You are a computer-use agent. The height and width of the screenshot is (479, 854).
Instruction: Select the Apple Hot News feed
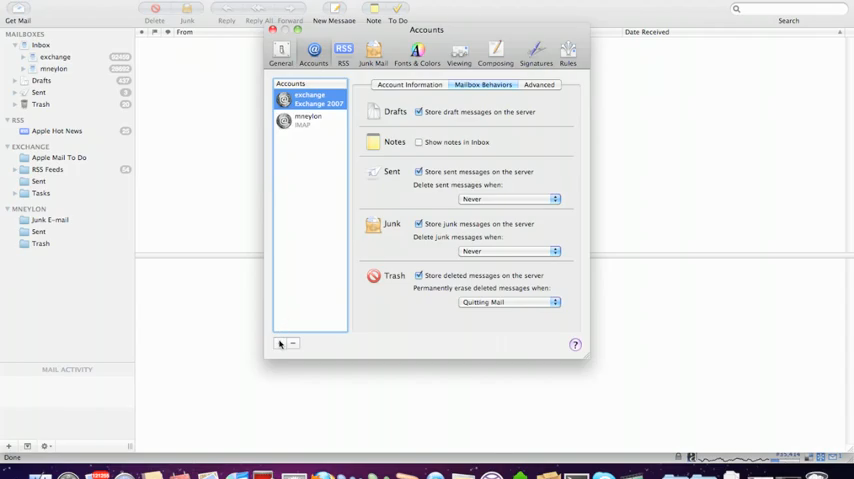click(x=57, y=131)
